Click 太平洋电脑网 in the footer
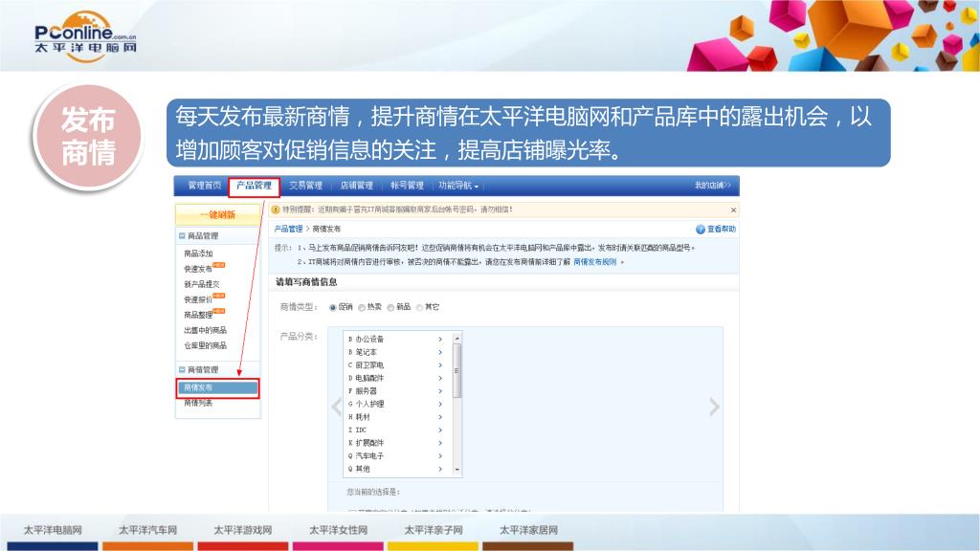 54,530
